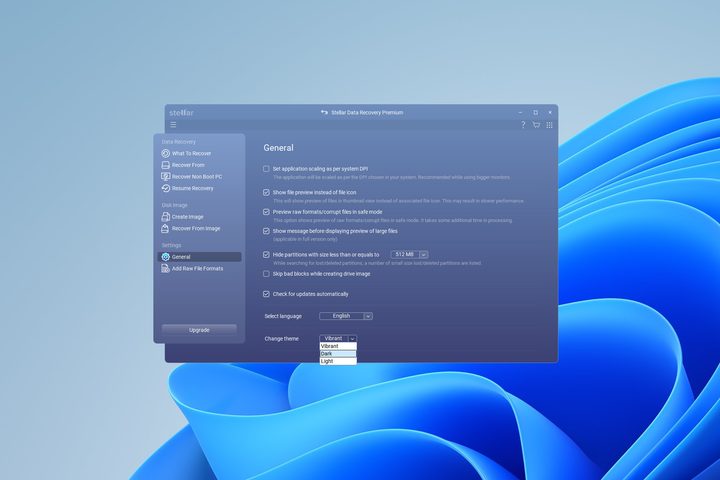Open the shopping cart buy icon

pos(536,124)
